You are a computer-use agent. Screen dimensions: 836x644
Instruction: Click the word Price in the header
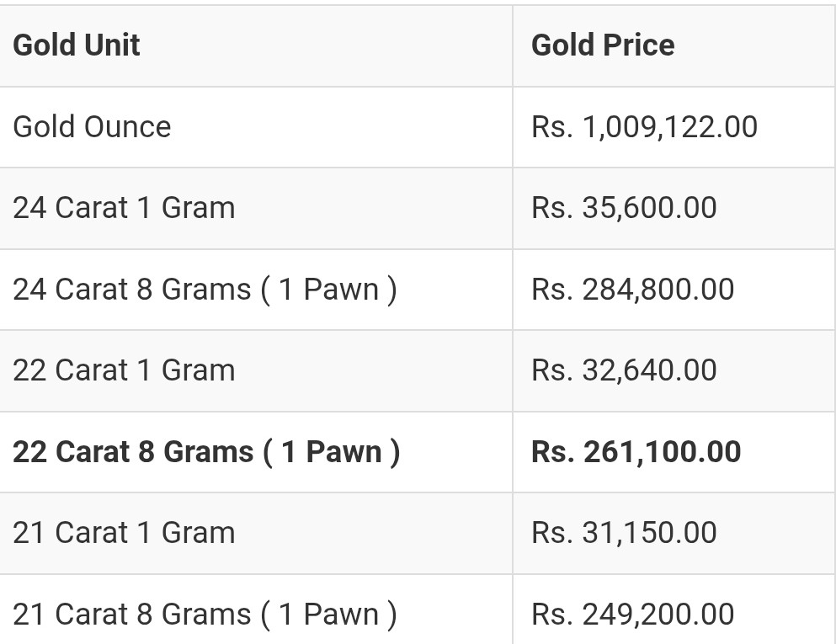coord(639,45)
